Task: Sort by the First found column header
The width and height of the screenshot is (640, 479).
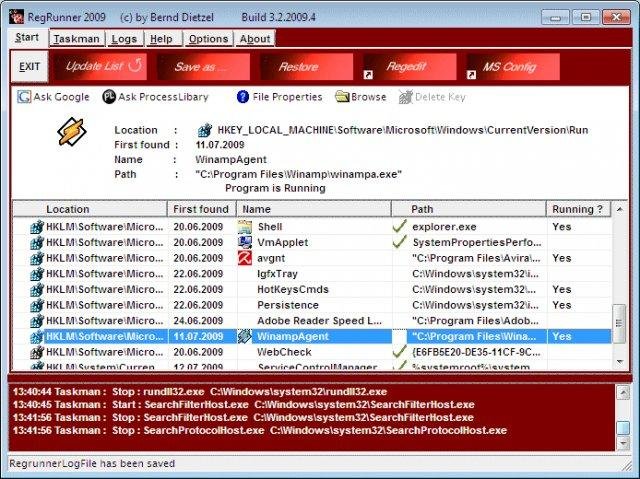Action: (x=202, y=209)
